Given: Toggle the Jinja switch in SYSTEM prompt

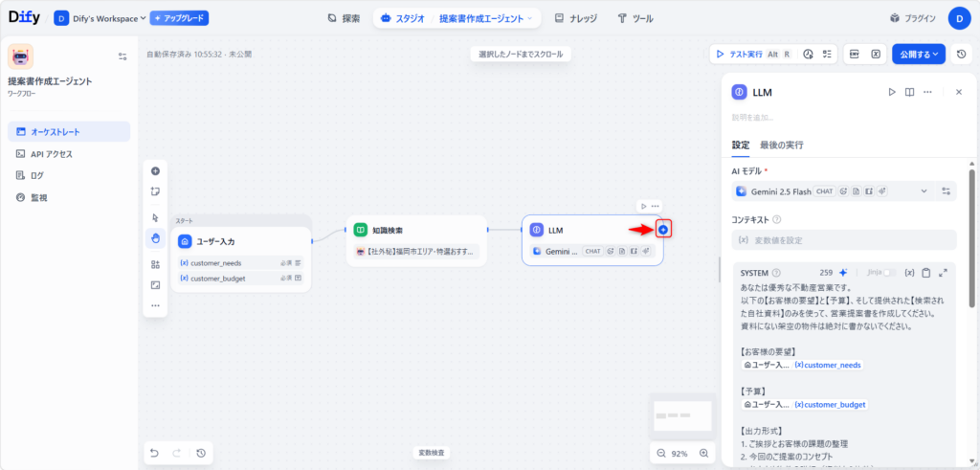Looking at the screenshot, I should [892, 273].
